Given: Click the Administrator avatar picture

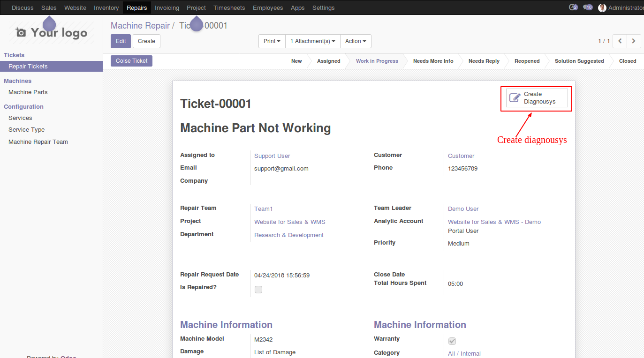Looking at the screenshot, I should pyautogui.click(x=602, y=7).
